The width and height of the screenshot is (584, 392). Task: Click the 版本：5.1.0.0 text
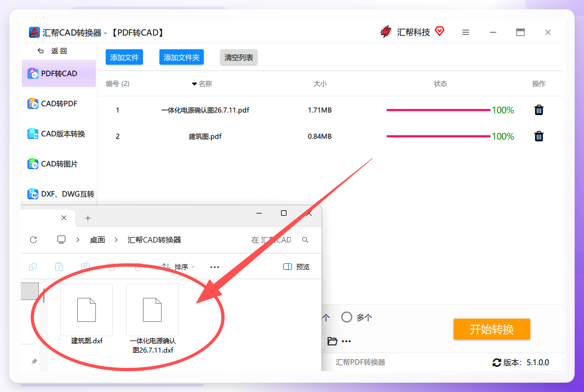click(526, 362)
